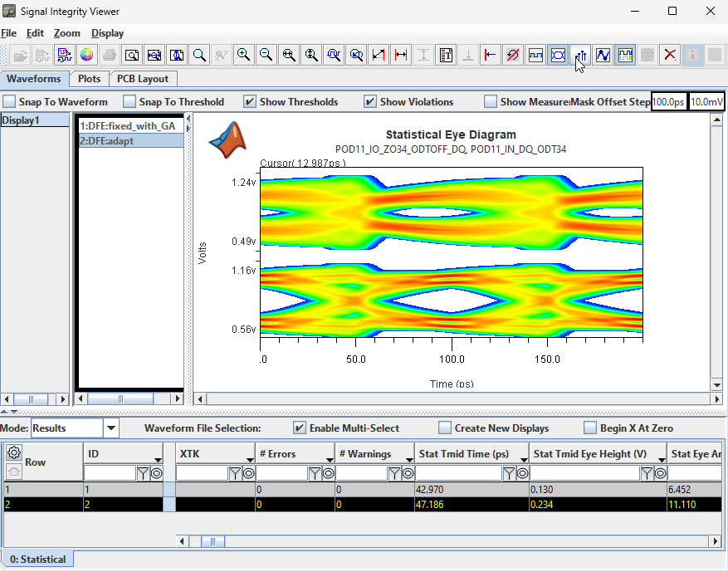Switch to the PCB Layout tab
Viewport: 728px width, 572px height.
coord(143,79)
